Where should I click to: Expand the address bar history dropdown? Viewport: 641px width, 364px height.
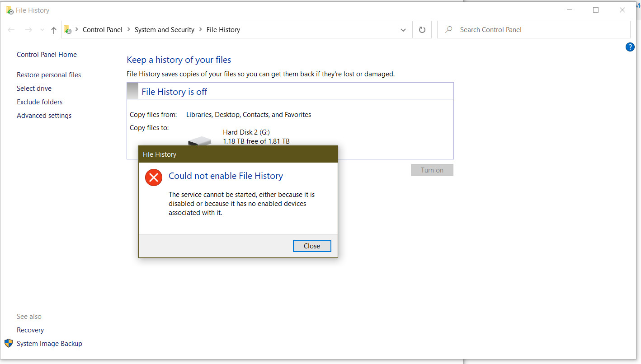[x=403, y=30]
